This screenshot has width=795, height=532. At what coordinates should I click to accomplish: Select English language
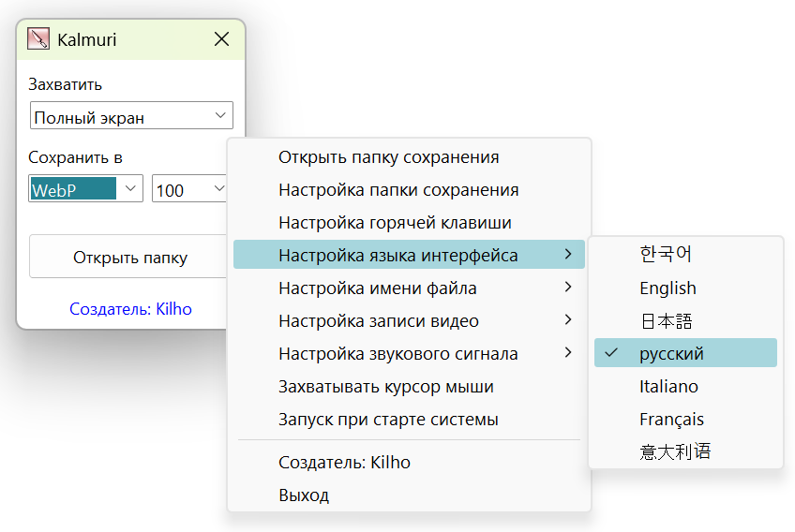685,288
